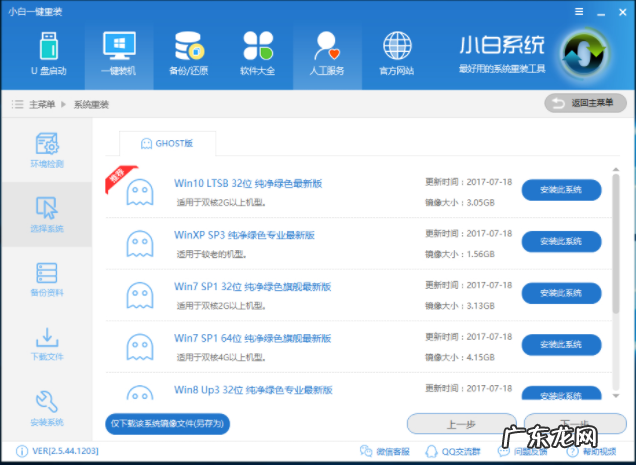
Task: Go to 下载文件 step icon
Action: tap(47, 337)
